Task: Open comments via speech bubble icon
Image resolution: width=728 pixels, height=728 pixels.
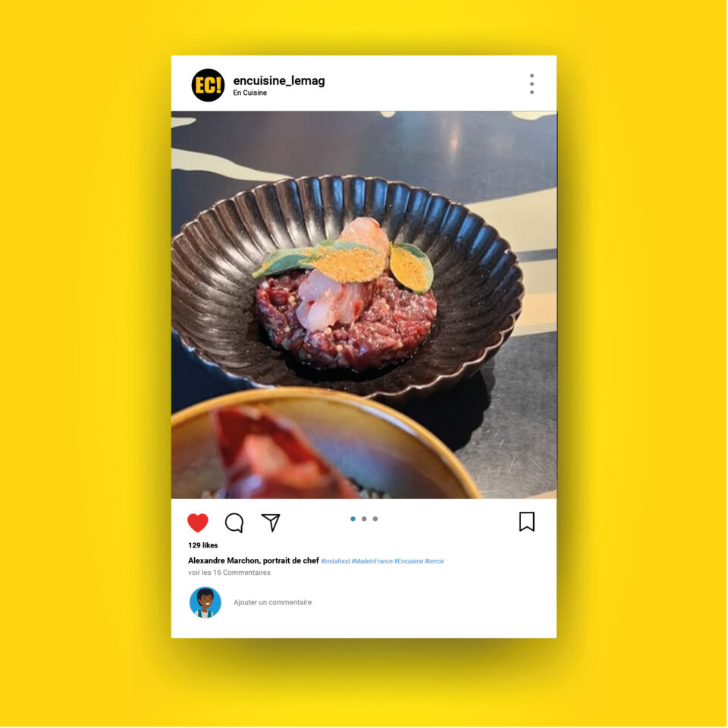Action: point(234,522)
